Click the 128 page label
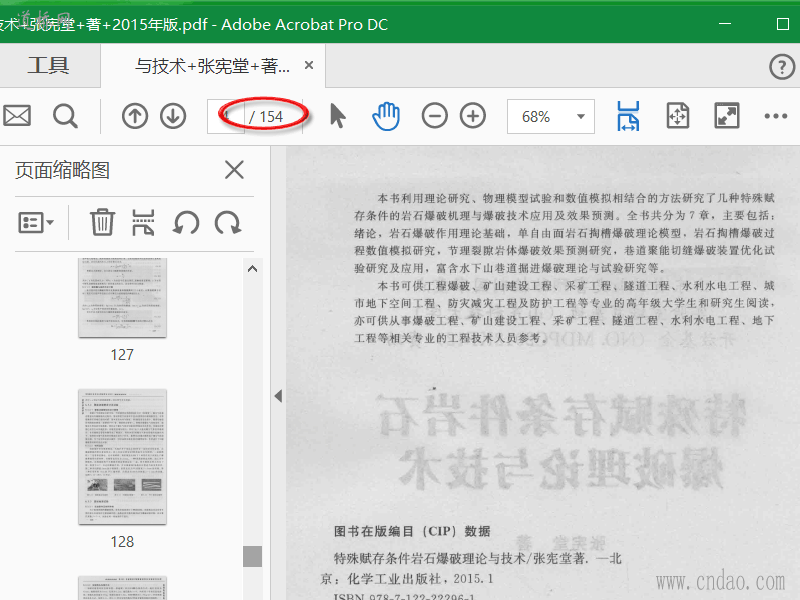Screen dimensions: 800x600 point(122,542)
